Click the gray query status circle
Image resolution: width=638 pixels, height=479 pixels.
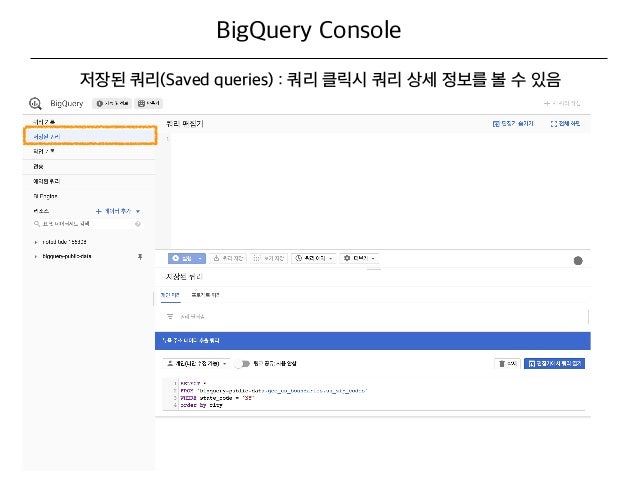click(x=578, y=261)
